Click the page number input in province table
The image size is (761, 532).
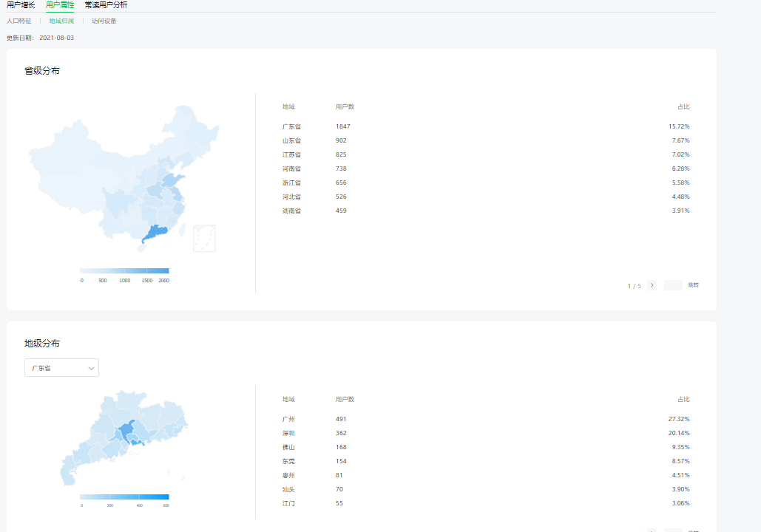coord(673,285)
